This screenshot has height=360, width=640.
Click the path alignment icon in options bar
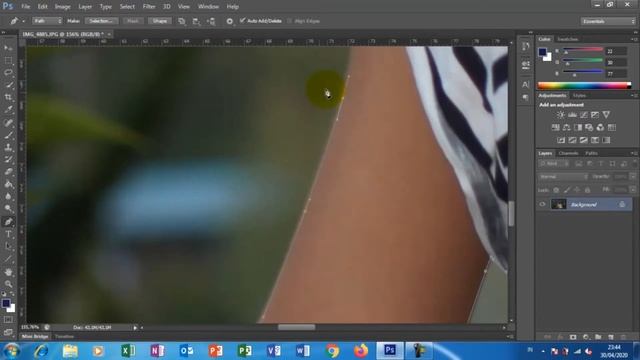196,21
